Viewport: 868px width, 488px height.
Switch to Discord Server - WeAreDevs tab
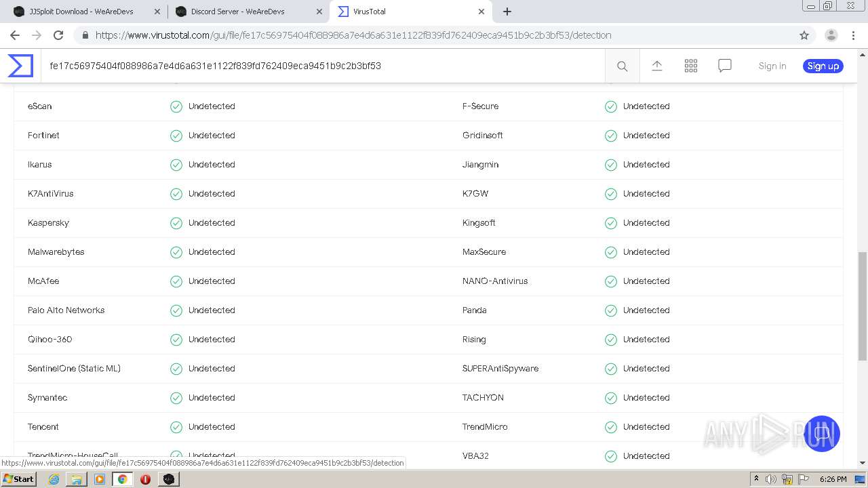(248, 12)
